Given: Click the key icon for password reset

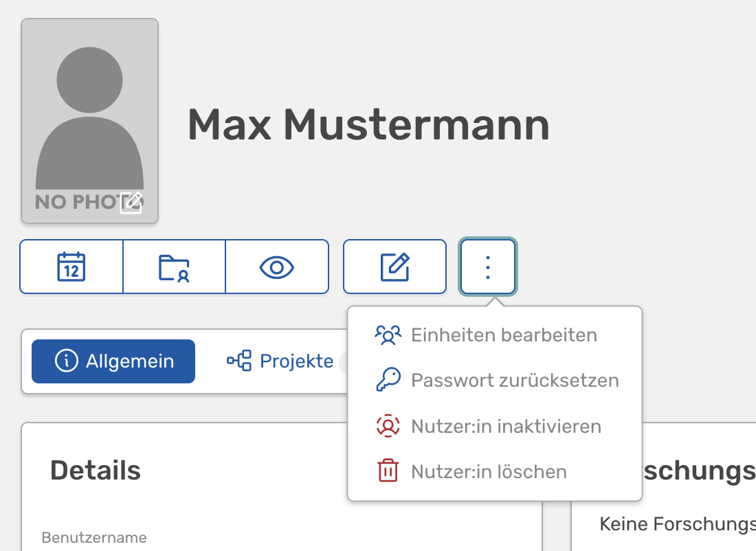Looking at the screenshot, I should [388, 380].
